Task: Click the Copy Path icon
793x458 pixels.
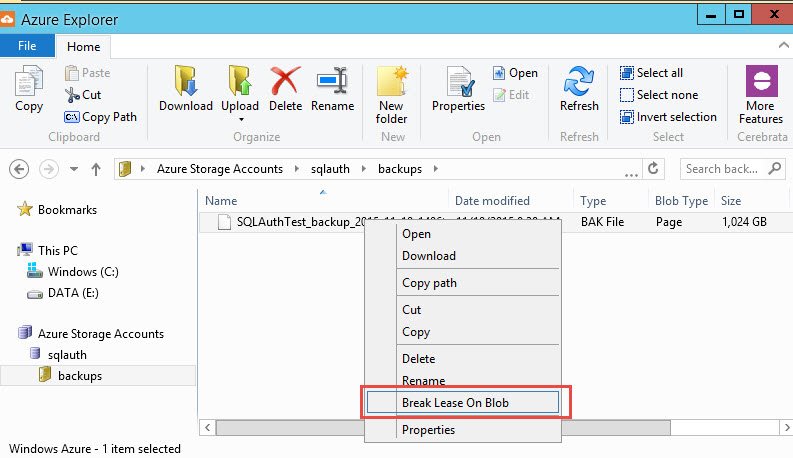Action: (71, 117)
